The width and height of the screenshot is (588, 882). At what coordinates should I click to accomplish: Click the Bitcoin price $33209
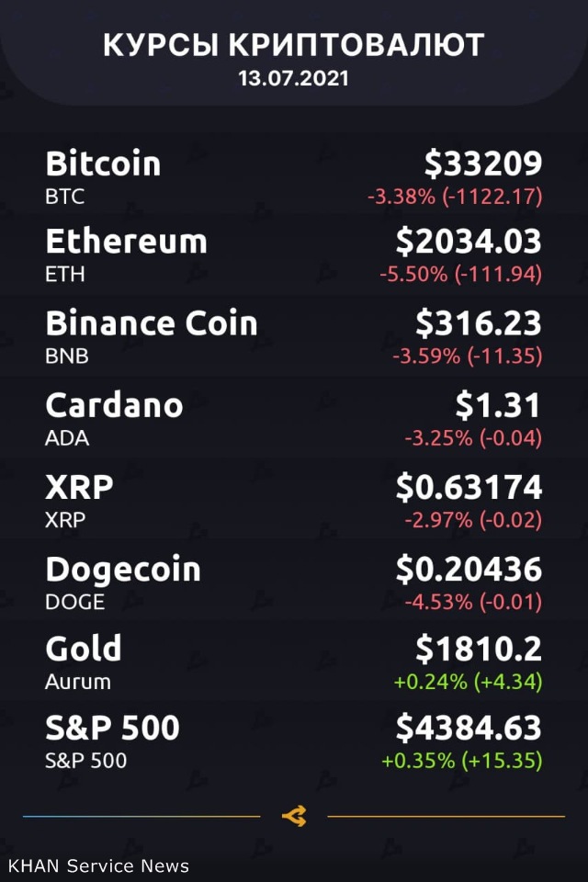482,164
